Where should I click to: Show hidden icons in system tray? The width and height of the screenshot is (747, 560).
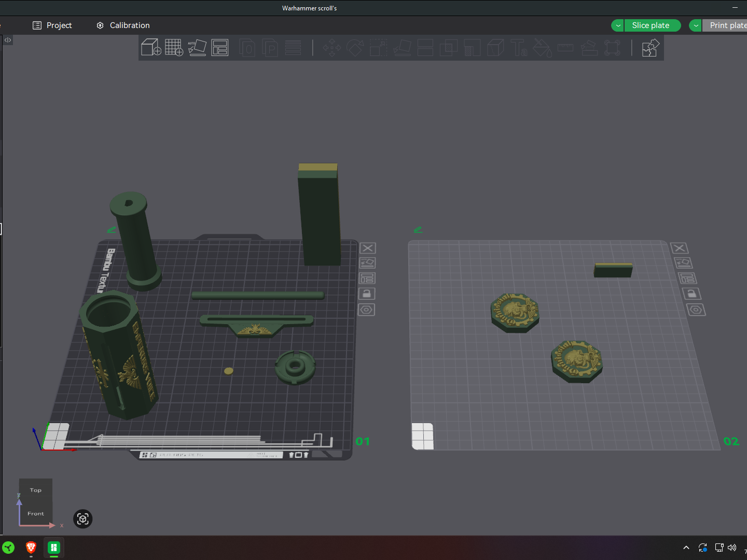point(686,548)
